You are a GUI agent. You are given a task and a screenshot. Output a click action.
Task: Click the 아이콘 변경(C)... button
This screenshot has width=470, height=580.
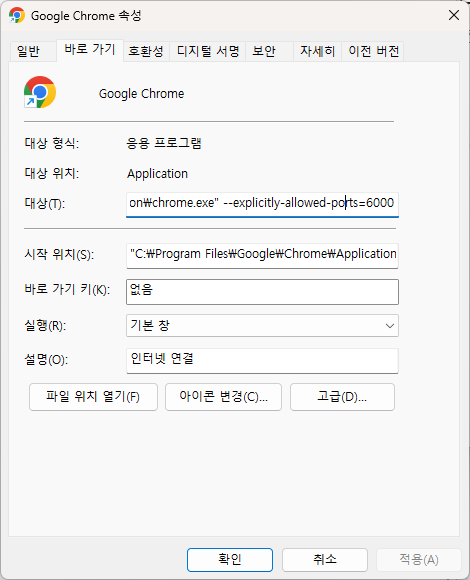pyautogui.click(x=223, y=397)
